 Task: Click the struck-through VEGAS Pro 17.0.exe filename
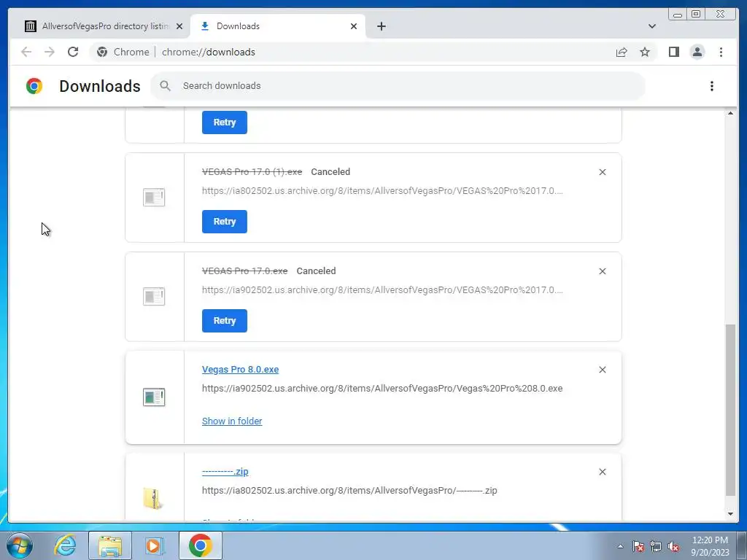[x=245, y=271]
